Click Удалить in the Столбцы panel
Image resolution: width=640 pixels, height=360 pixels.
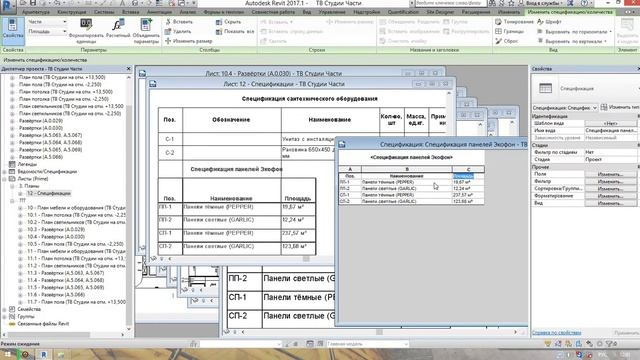[178, 31]
